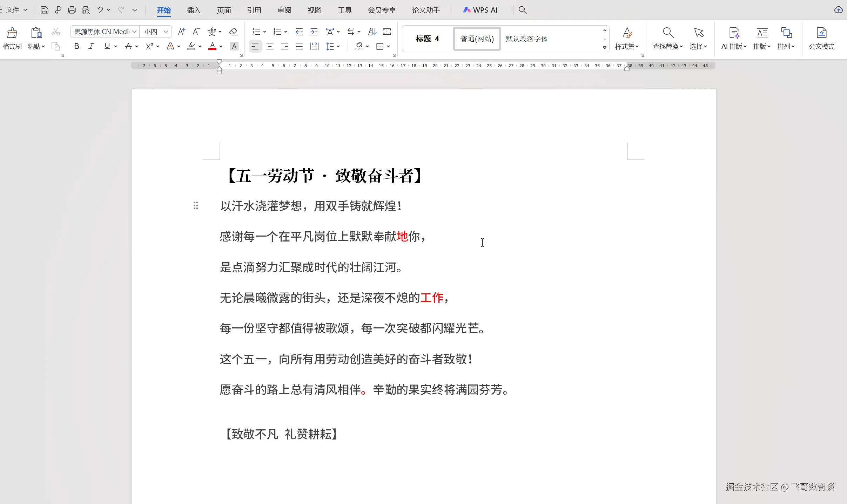Open the font name dropdown
Image resolution: width=847 pixels, height=504 pixels.
point(134,32)
